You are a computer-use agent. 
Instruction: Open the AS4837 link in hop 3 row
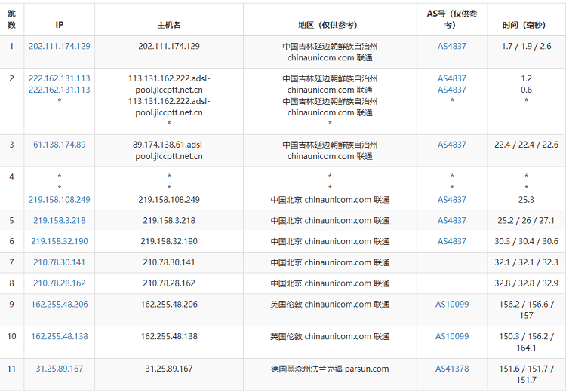451,145
